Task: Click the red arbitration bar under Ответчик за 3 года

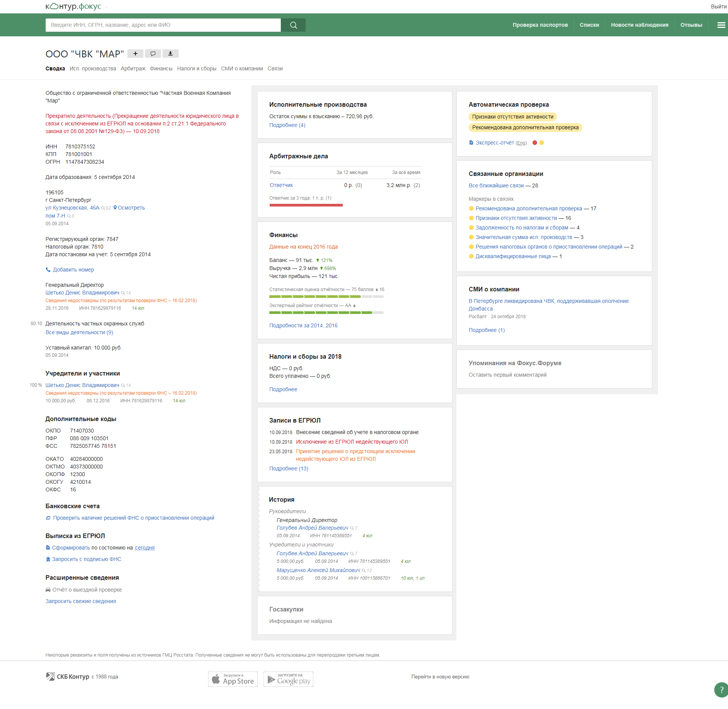Action: (306, 205)
